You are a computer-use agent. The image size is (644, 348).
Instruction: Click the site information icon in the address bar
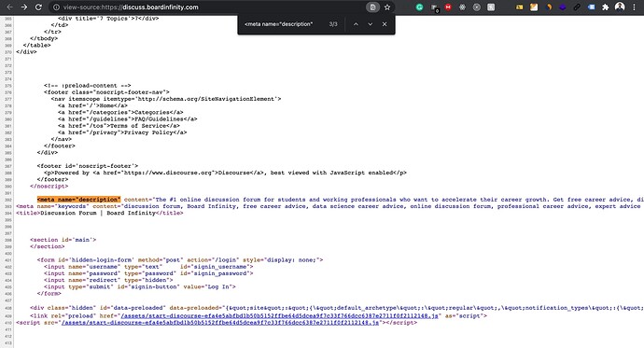click(56, 7)
